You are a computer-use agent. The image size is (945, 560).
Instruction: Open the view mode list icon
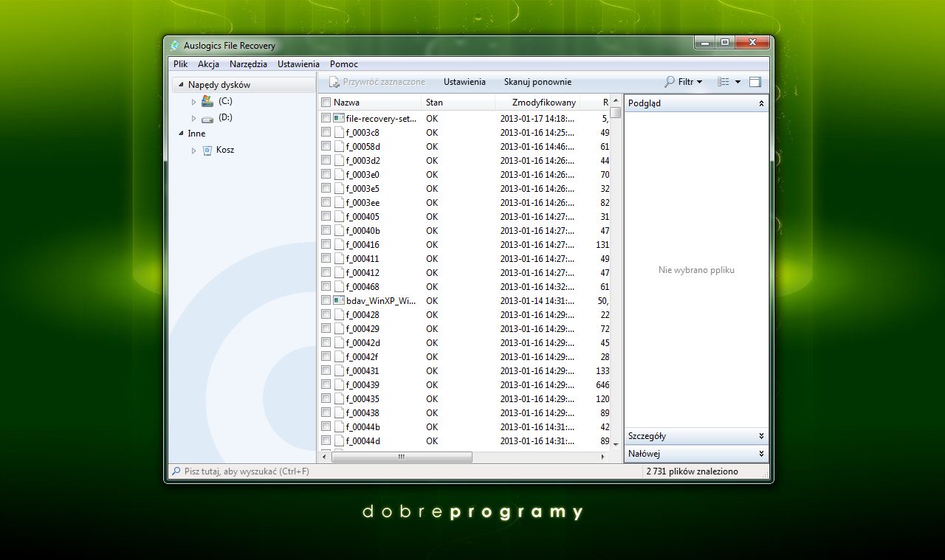[724, 82]
